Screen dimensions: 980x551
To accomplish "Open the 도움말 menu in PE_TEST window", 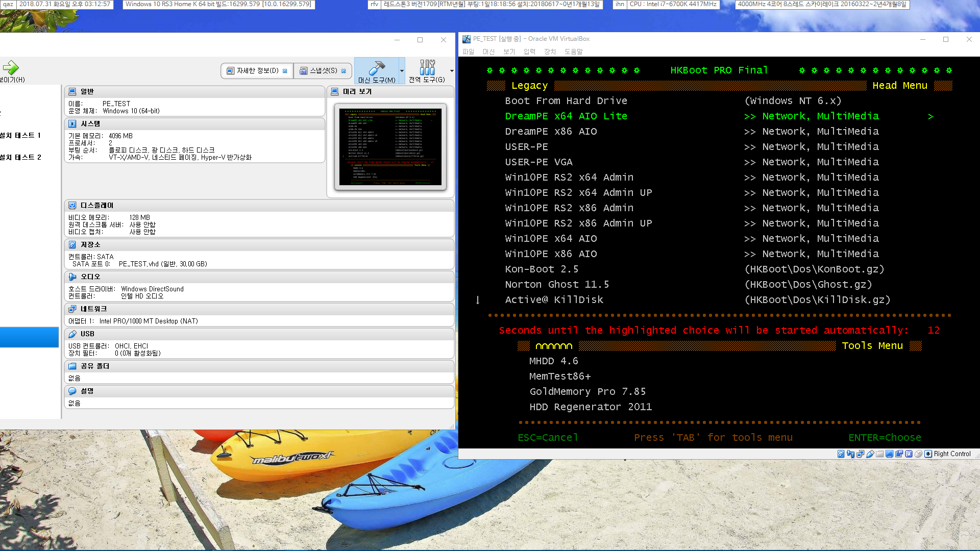I will click(x=574, y=52).
